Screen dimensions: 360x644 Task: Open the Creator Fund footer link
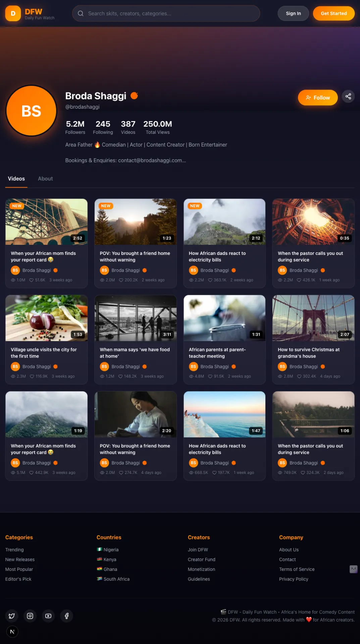[x=201, y=559]
